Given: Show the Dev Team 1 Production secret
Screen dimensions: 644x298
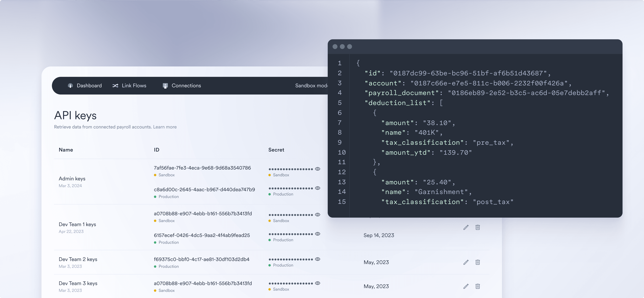Looking at the screenshot, I should click(x=318, y=234).
